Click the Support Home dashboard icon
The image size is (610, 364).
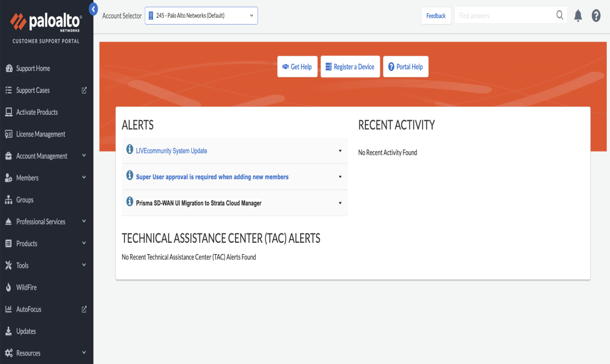(9, 68)
